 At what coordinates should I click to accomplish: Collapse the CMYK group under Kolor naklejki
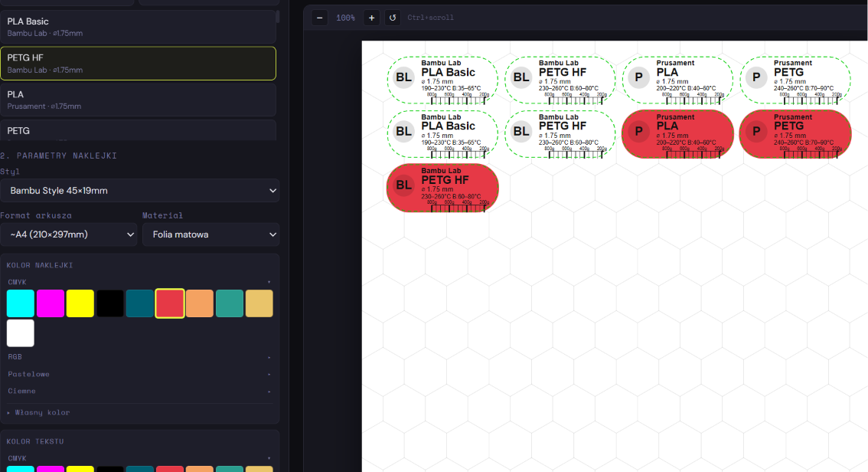(139, 282)
